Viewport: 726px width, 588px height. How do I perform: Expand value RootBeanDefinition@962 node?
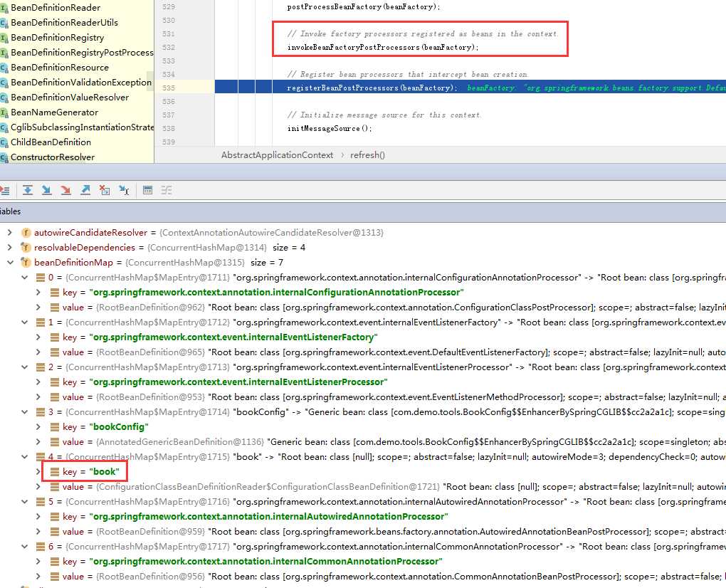pyautogui.click(x=38, y=307)
